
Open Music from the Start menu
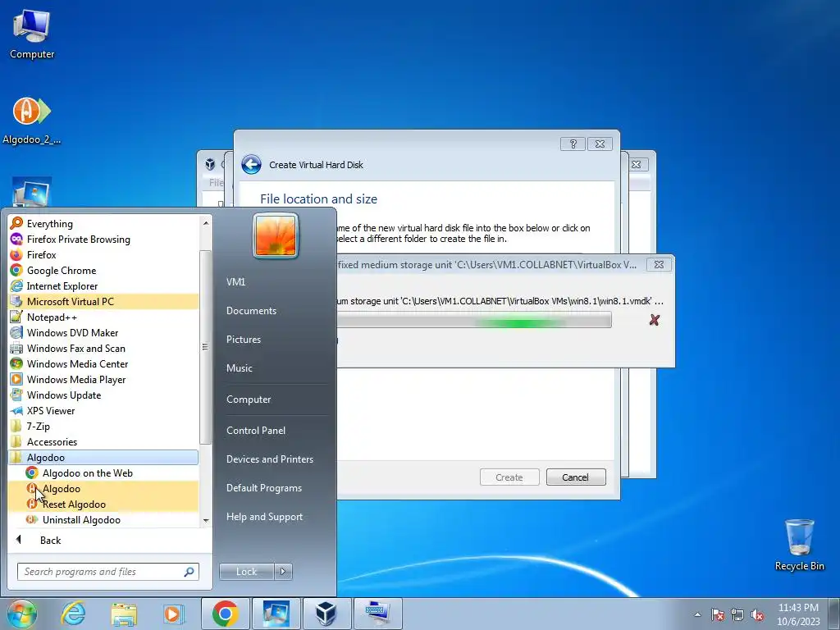coord(239,368)
